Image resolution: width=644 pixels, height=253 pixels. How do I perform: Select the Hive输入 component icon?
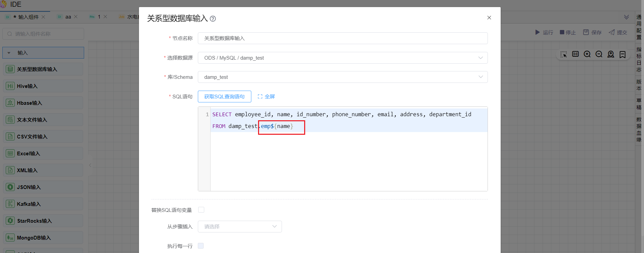pyautogui.click(x=10, y=86)
